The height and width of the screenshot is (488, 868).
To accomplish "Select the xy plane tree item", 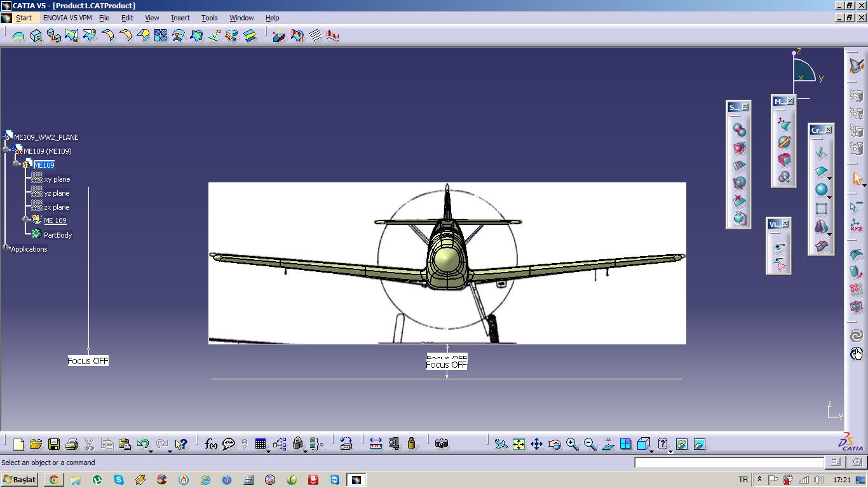I will [57, 179].
